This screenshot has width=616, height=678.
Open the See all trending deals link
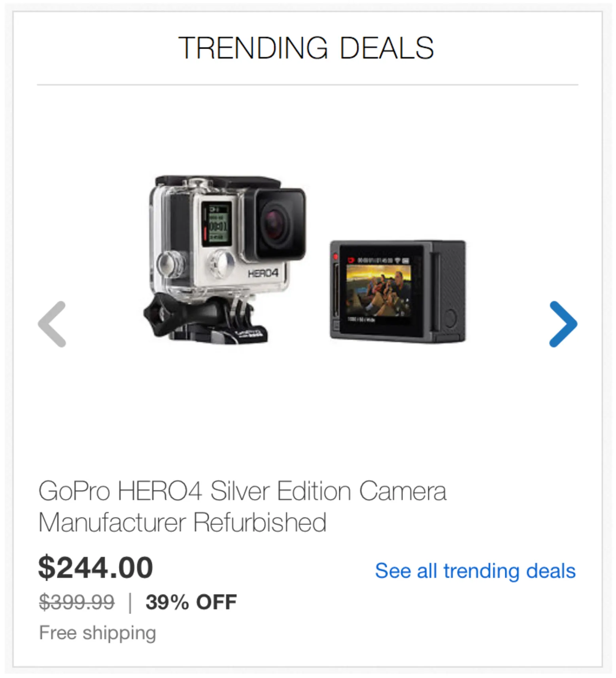click(475, 571)
